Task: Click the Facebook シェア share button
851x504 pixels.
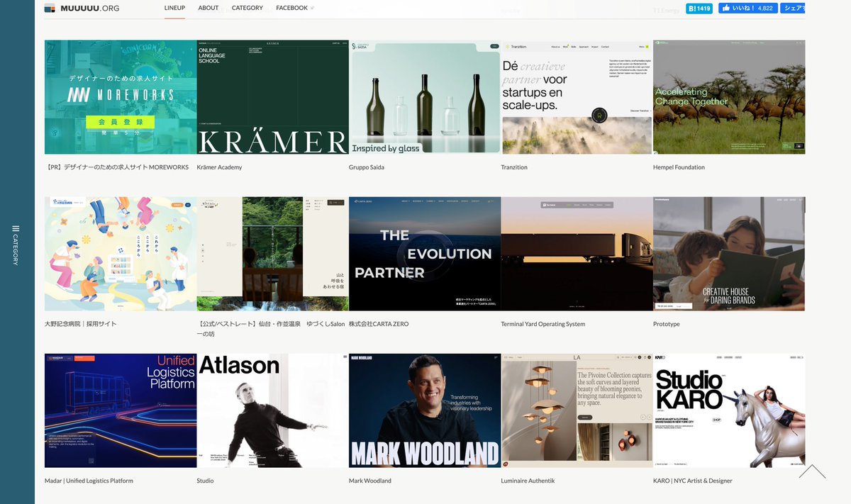Action: pos(792,9)
